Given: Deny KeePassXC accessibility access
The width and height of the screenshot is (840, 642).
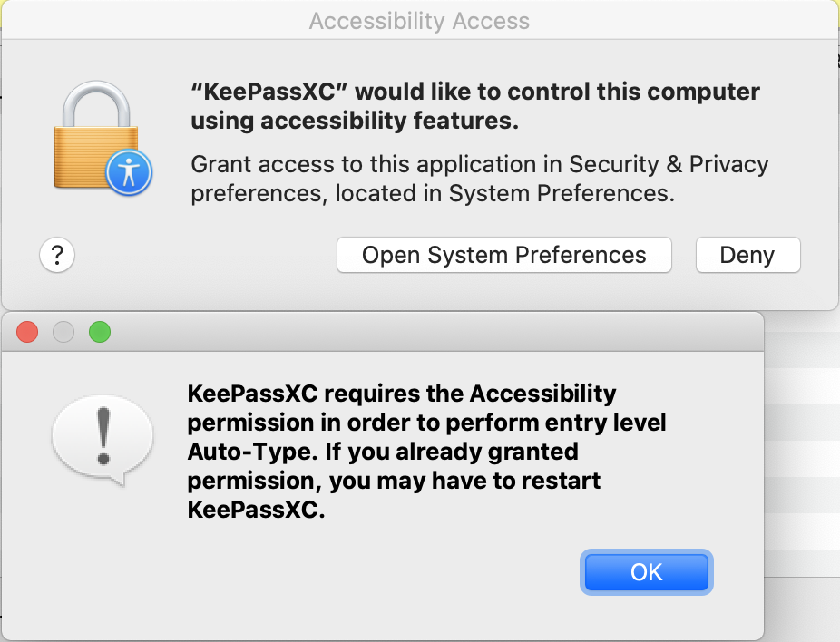Looking at the screenshot, I should (747, 255).
